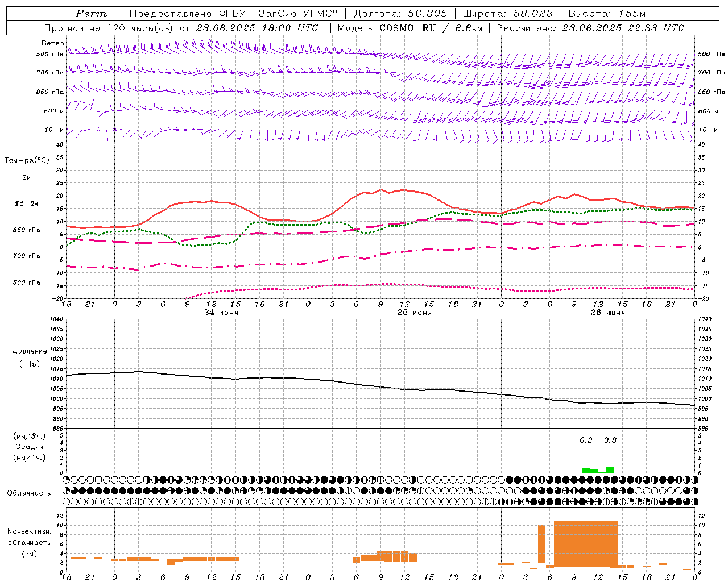Click the dashed line sample under "Td 2м"
The image size is (728, 582).
tap(25, 210)
